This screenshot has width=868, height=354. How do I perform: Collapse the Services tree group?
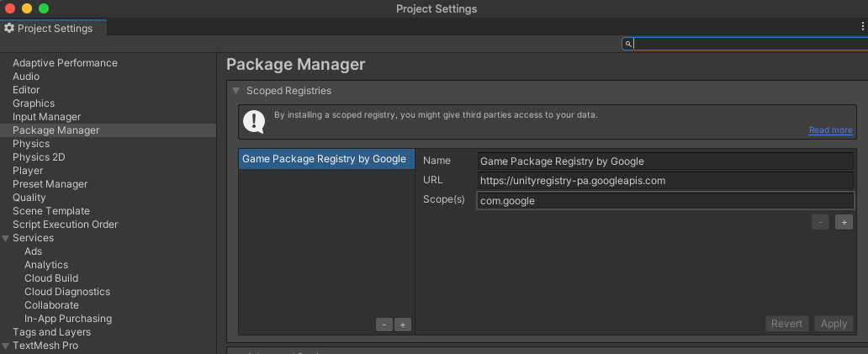coord(6,238)
